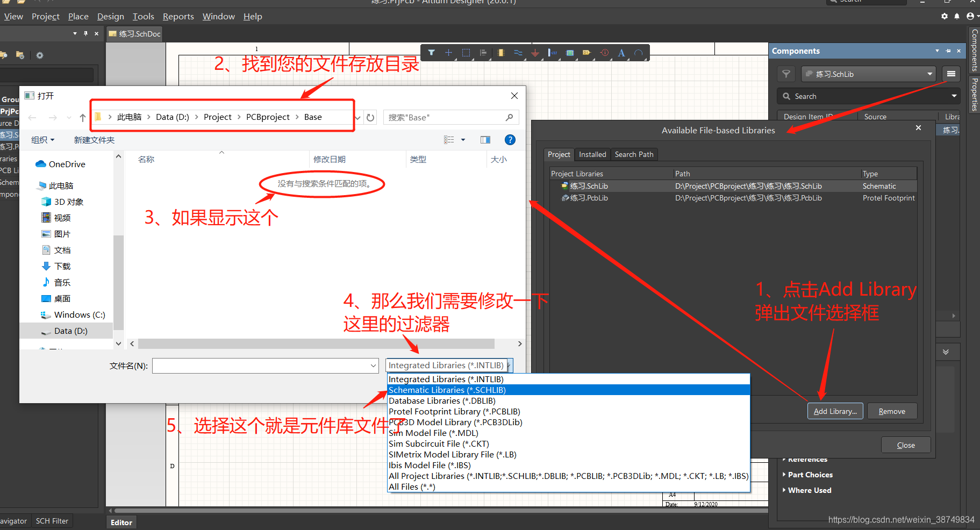Choose Protel Footprint Library (*.PCBLIB) filter

tap(569, 411)
